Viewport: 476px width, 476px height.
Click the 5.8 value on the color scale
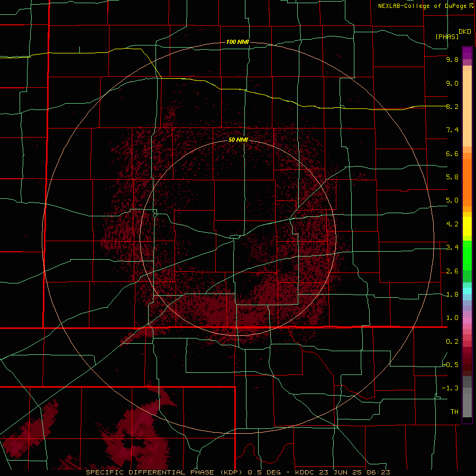[452, 177]
